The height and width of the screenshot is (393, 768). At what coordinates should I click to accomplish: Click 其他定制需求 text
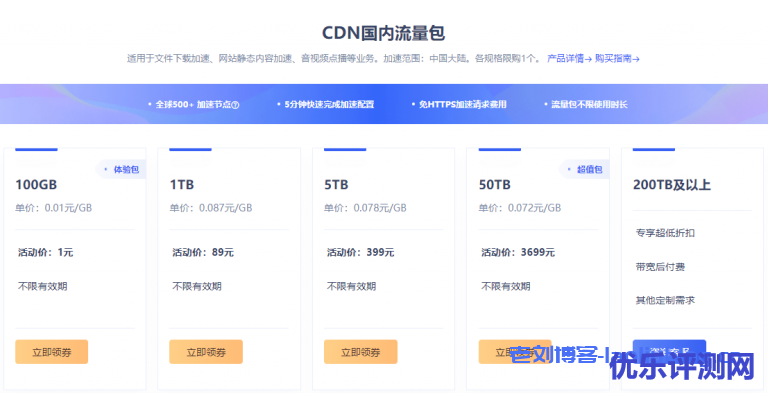click(665, 300)
